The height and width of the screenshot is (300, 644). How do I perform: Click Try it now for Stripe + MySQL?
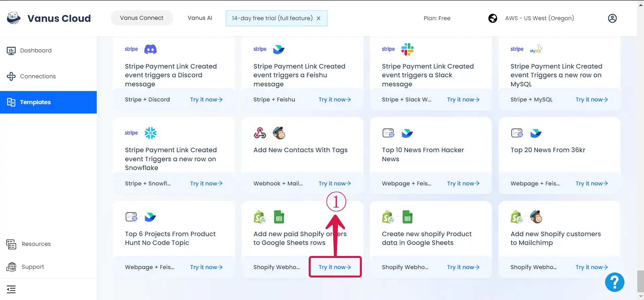[x=592, y=99]
